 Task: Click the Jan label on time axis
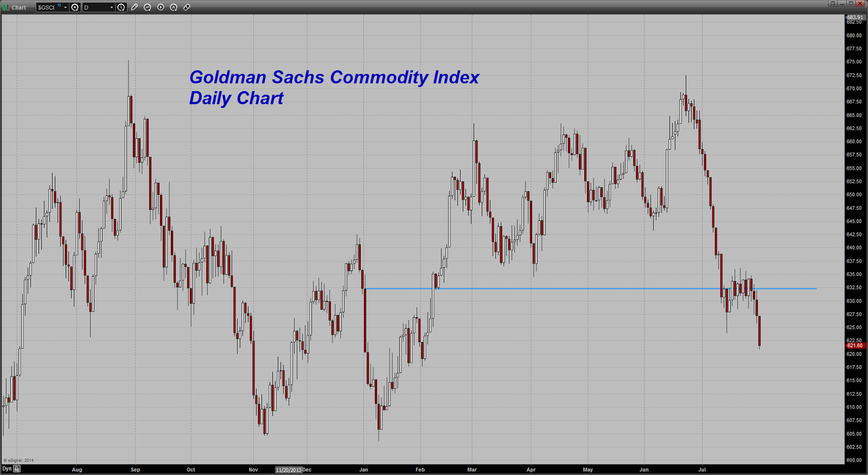point(363,470)
